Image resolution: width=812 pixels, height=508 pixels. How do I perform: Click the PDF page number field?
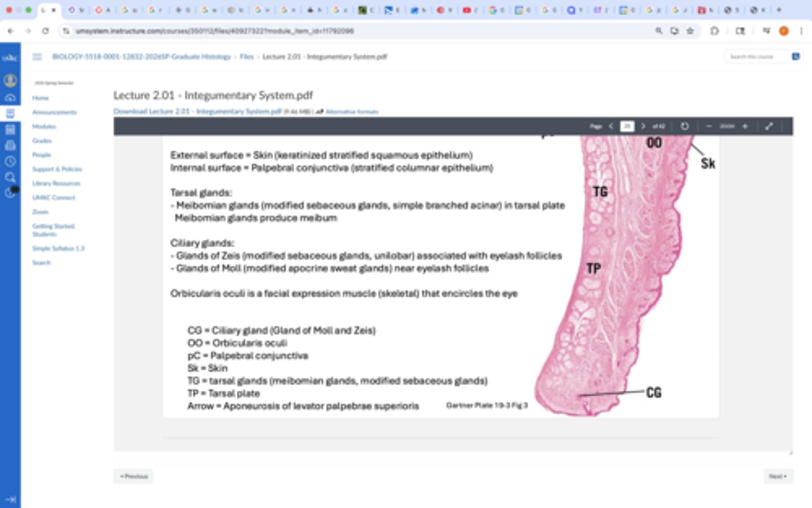(627, 126)
